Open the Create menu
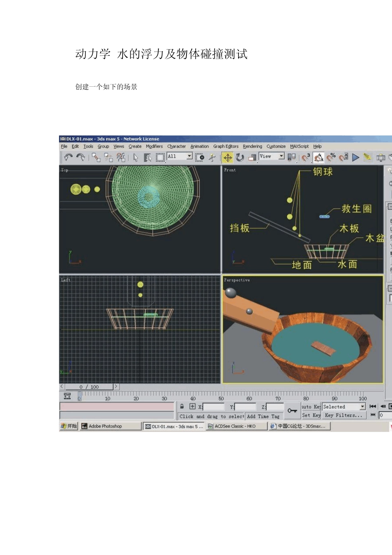The image size is (392, 555). 135,146
